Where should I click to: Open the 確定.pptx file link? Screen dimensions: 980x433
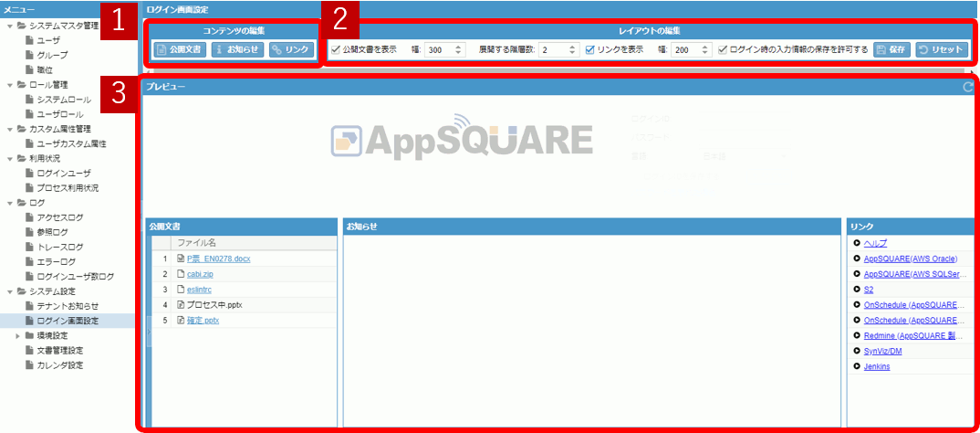point(203,321)
